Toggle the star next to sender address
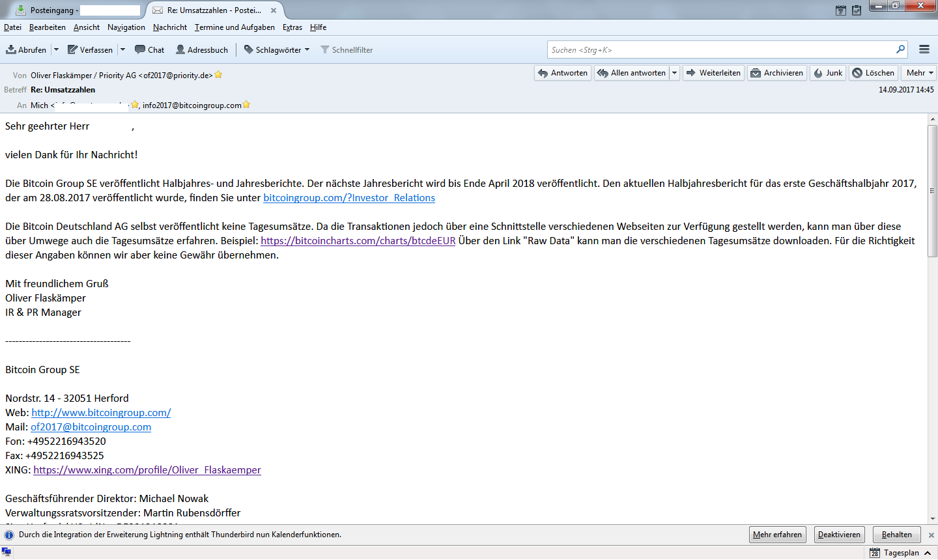 pos(218,75)
